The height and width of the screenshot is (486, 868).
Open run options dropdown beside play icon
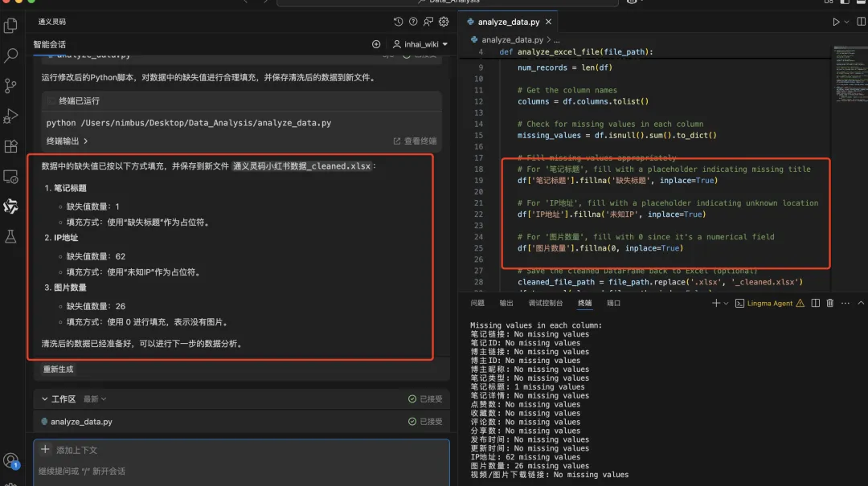846,22
